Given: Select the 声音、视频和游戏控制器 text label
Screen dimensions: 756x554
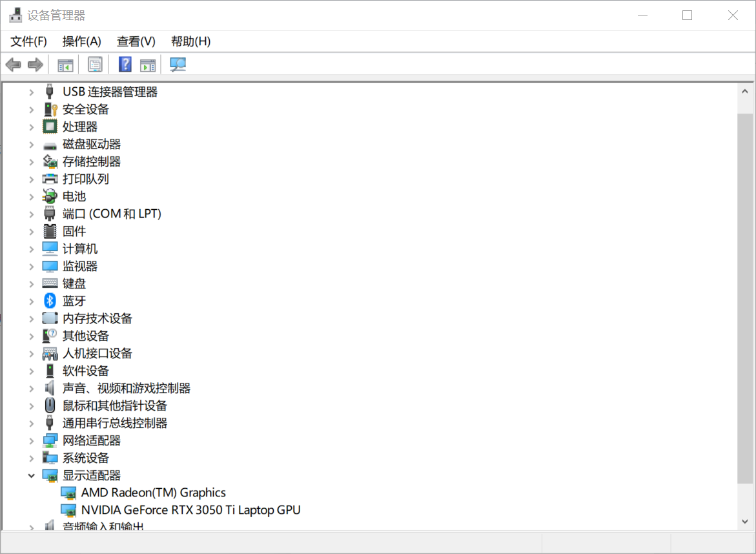Looking at the screenshot, I should click(127, 388).
